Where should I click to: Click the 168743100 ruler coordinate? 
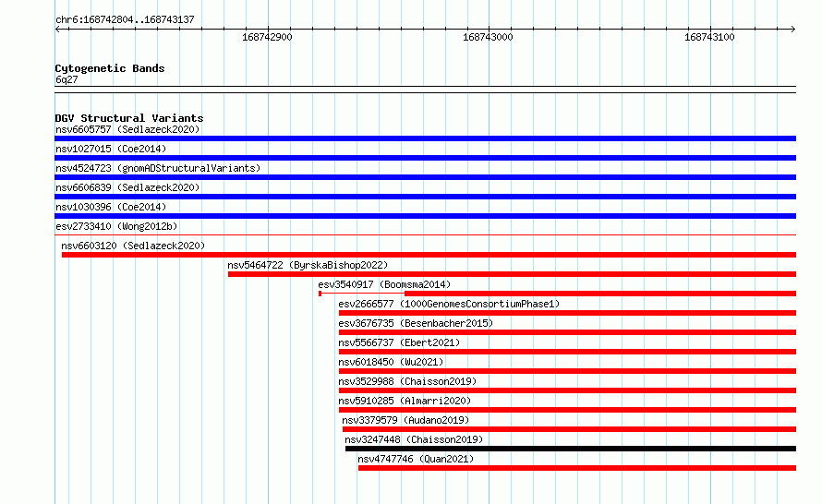[x=709, y=37]
